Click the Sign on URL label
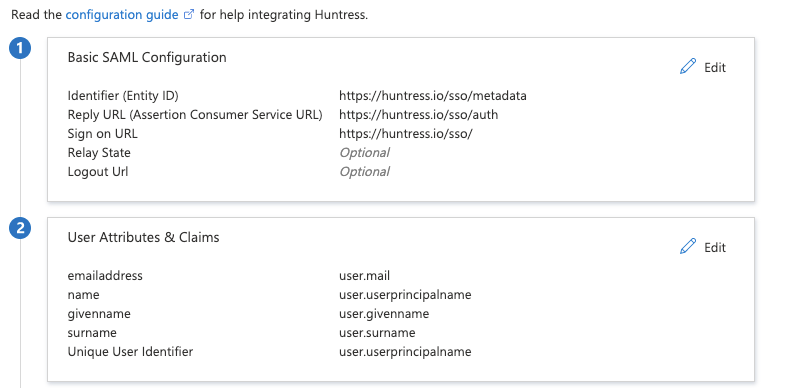 (103, 134)
